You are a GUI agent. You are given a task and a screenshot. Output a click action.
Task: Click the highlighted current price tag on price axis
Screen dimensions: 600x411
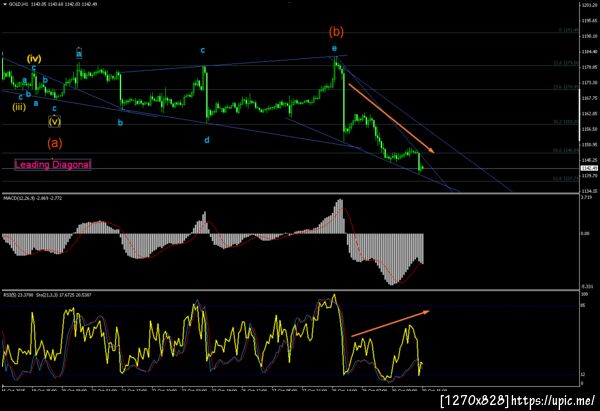pos(589,168)
